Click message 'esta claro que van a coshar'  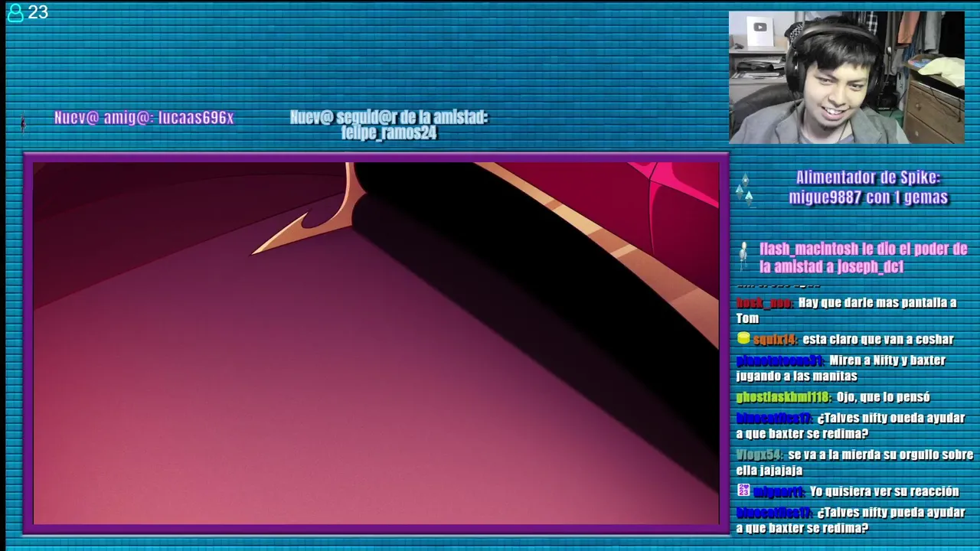(x=878, y=339)
